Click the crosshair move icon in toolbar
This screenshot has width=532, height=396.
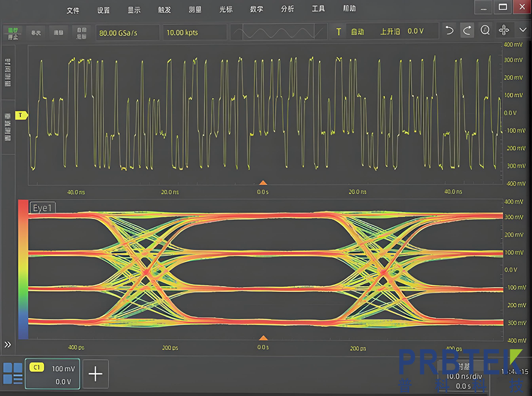[503, 30]
